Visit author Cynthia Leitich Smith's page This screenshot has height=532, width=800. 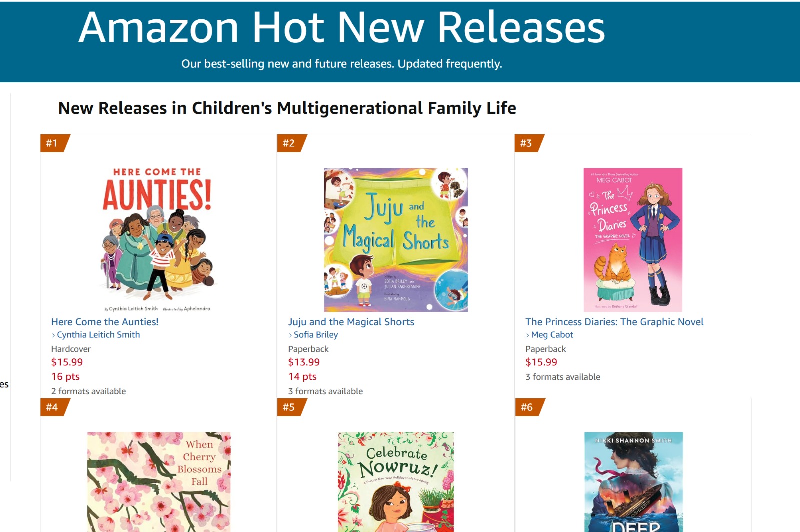[x=98, y=335]
